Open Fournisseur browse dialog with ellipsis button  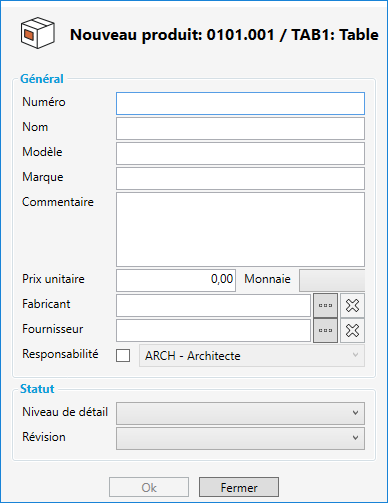point(325,330)
